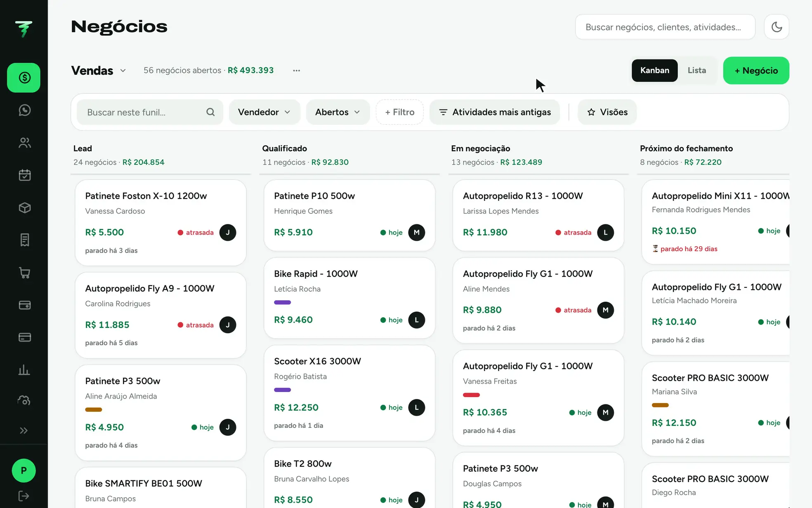
Task: Click the green lightning logo icon
Action: coord(24,29)
